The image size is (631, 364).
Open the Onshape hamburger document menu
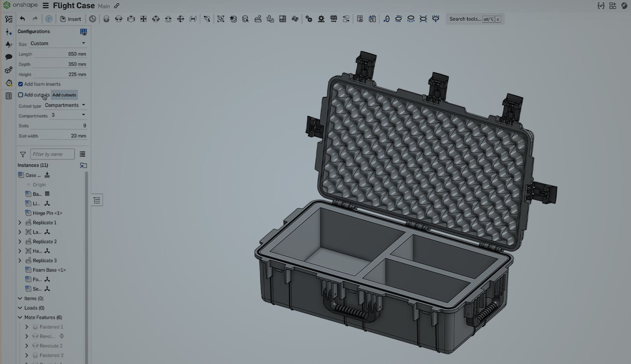46,6
